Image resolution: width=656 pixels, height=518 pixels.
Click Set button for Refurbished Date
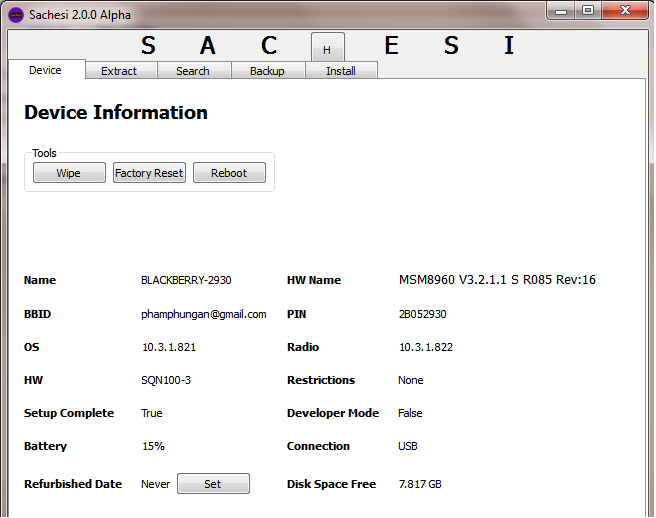coord(213,484)
